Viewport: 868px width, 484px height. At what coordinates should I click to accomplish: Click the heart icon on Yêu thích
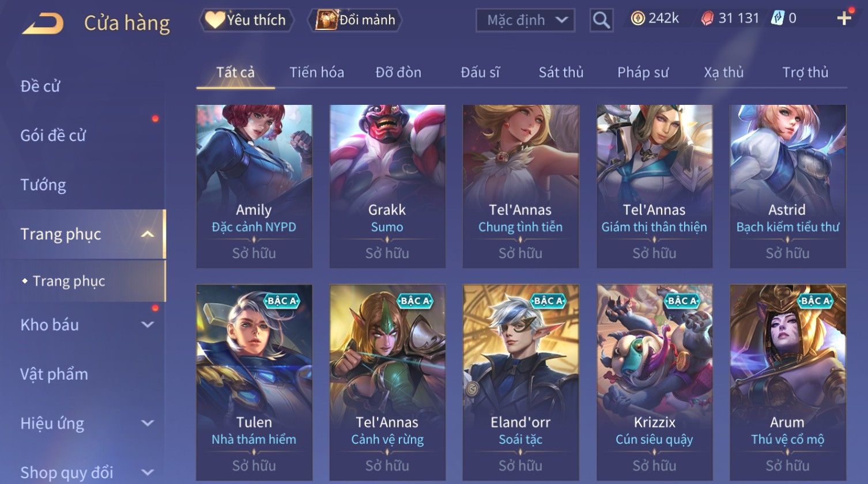pos(215,20)
